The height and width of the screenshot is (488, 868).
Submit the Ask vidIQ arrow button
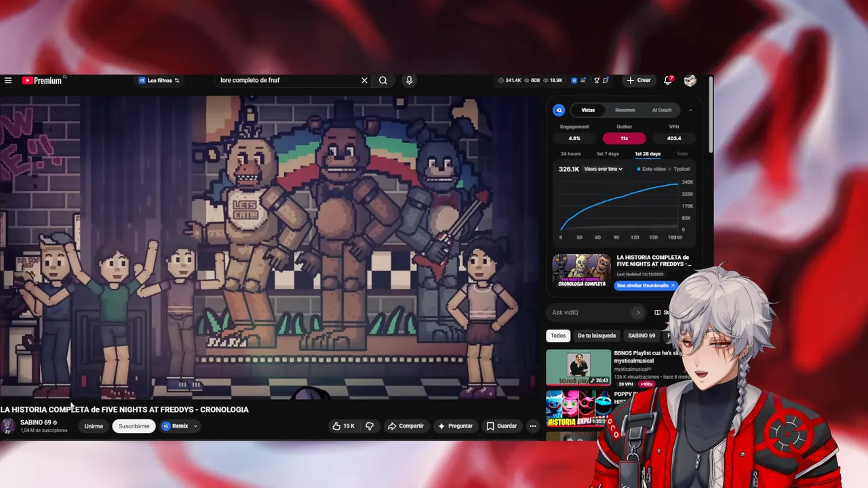(x=637, y=312)
